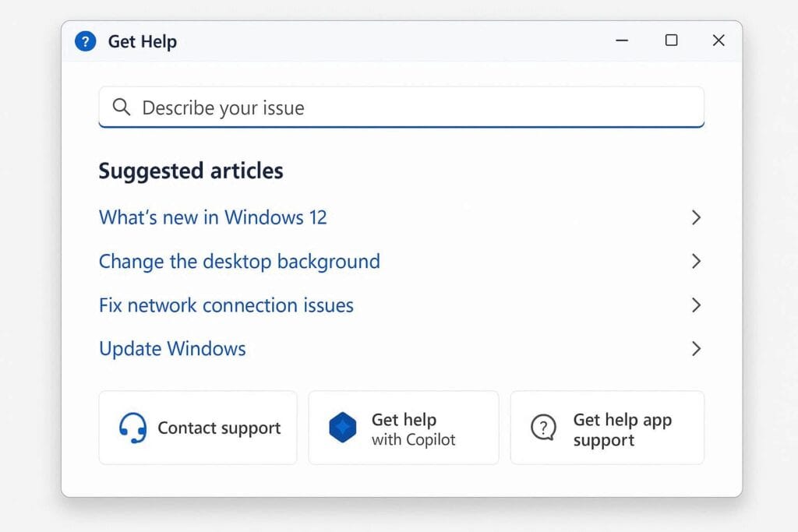The image size is (798, 532).
Task: Click chevron at right of Update Windows
Action: pyautogui.click(x=696, y=349)
